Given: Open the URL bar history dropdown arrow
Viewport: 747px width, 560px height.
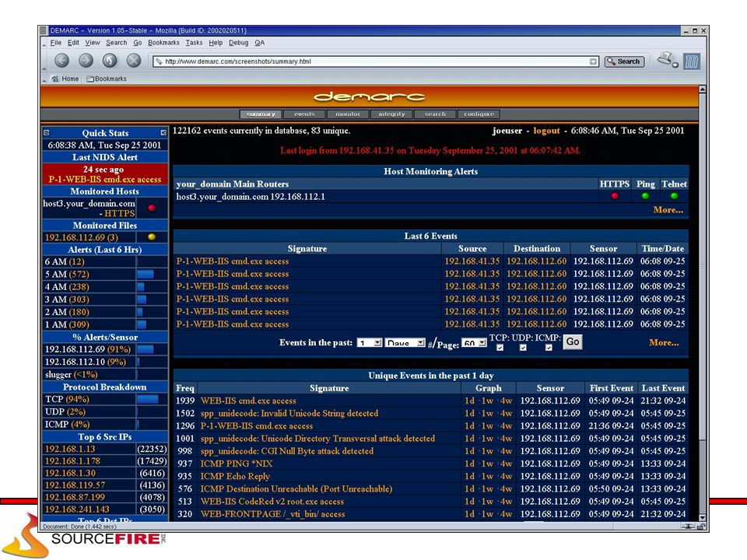Looking at the screenshot, I should tap(593, 61).
